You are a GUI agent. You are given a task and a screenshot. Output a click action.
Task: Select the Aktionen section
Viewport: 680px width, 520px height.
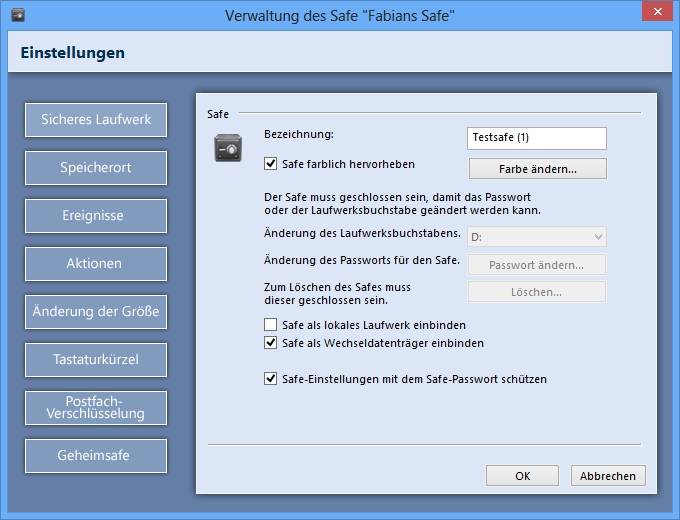coord(96,264)
